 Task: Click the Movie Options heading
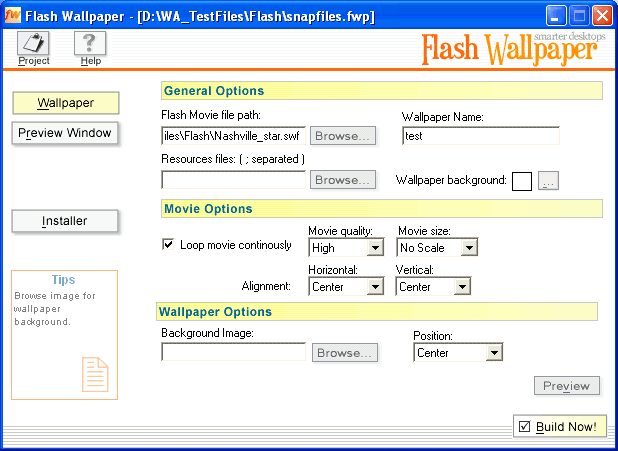coord(208,209)
